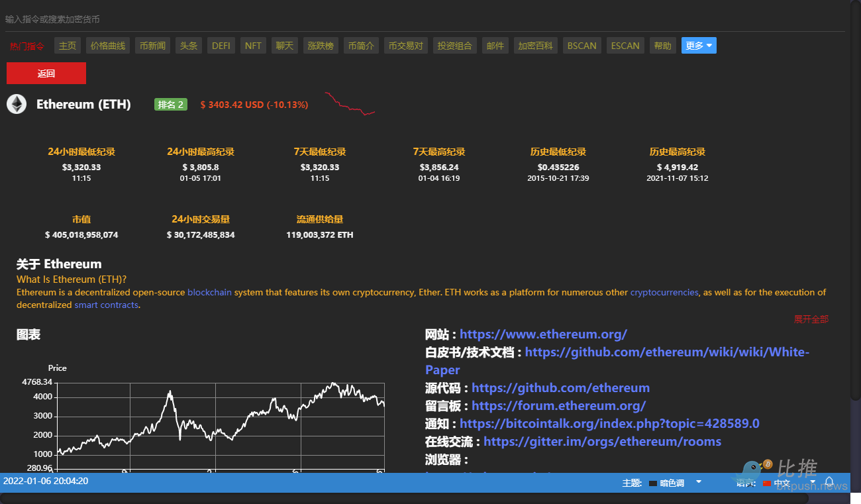861x504 pixels.
Task: Click the 排名 2 rank badge
Action: [x=171, y=105]
